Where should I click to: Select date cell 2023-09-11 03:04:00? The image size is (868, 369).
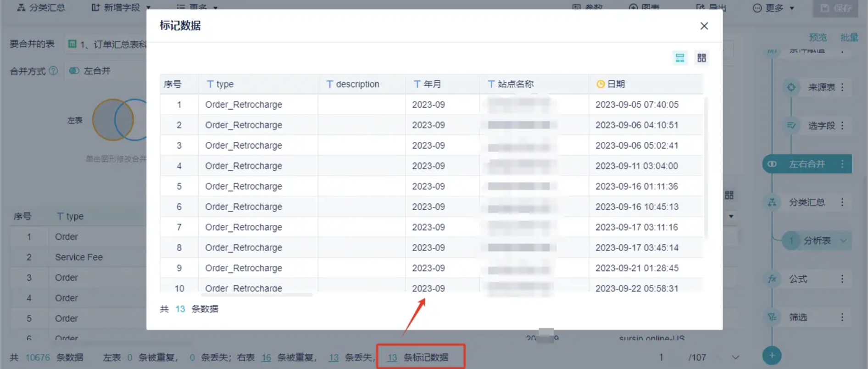pos(637,166)
